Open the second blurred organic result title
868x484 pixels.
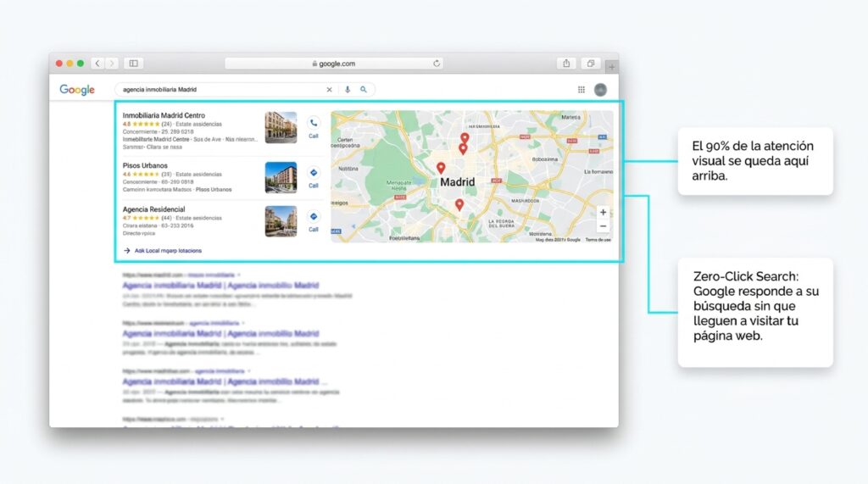(x=220, y=334)
